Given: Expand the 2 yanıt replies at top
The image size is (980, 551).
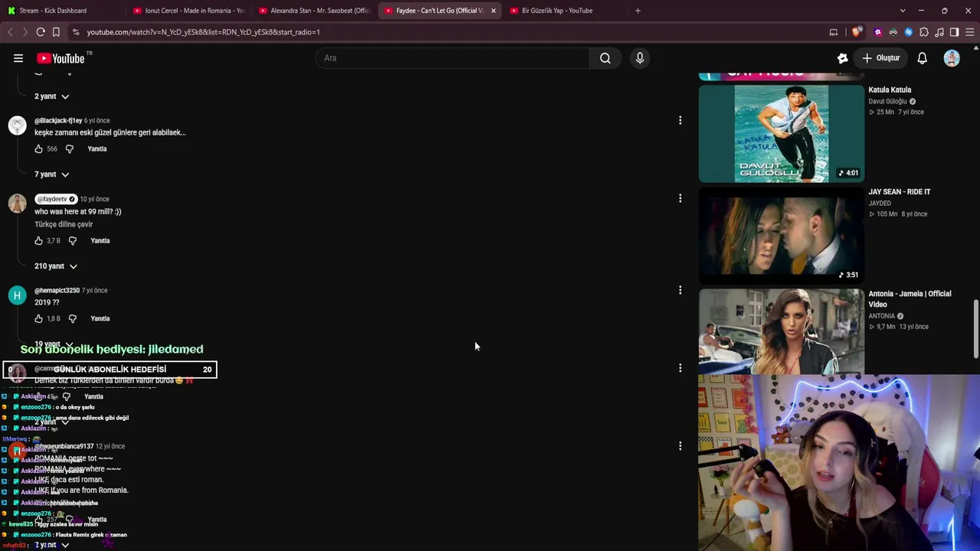Looking at the screenshot, I should click(51, 96).
